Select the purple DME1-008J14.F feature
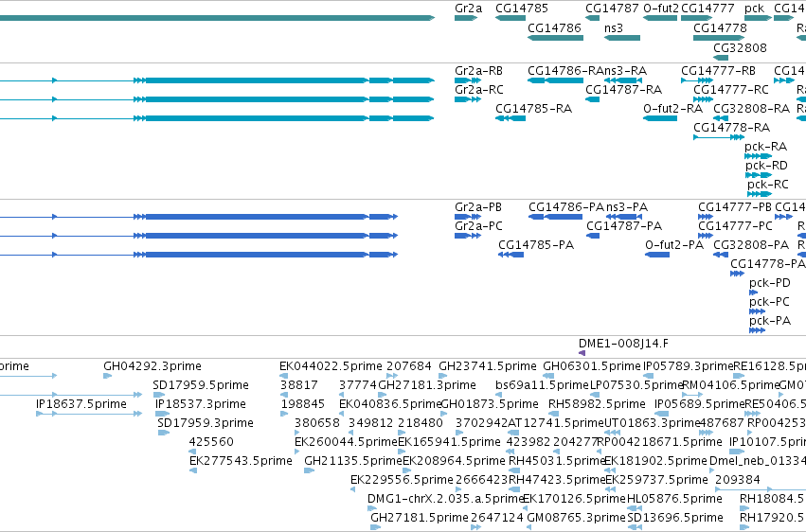Image resolution: width=806 pixels, height=532 pixels. (x=582, y=353)
